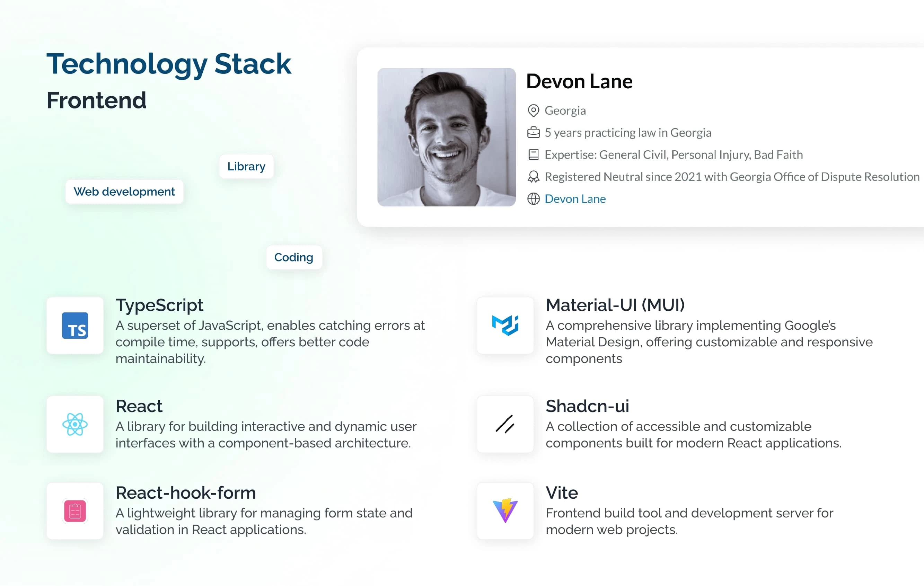
Task: Click the Devon Lane name heading
Action: (579, 82)
